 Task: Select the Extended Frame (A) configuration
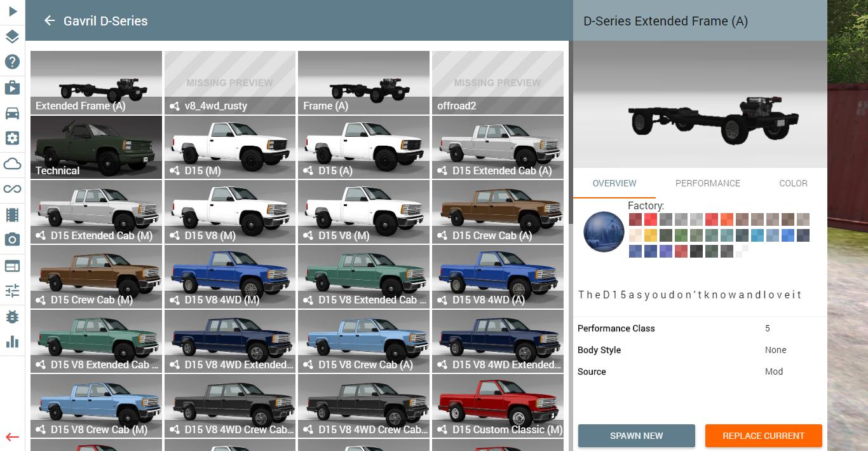point(96,83)
